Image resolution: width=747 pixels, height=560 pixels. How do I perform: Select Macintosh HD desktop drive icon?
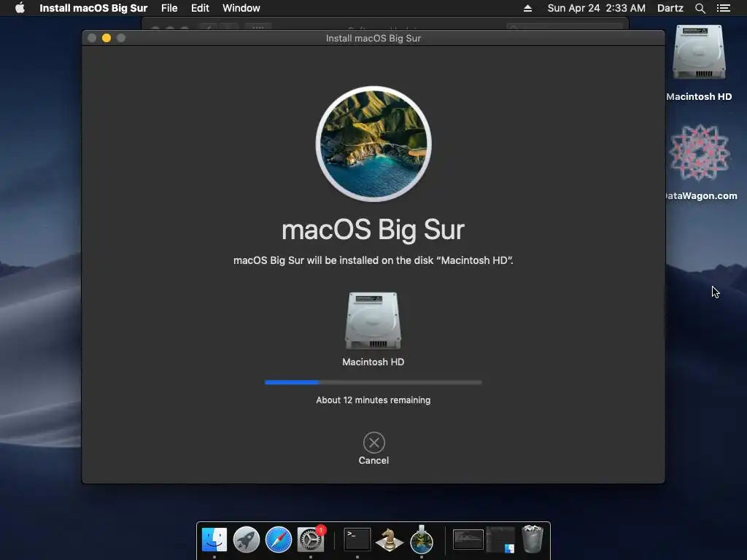(699, 52)
